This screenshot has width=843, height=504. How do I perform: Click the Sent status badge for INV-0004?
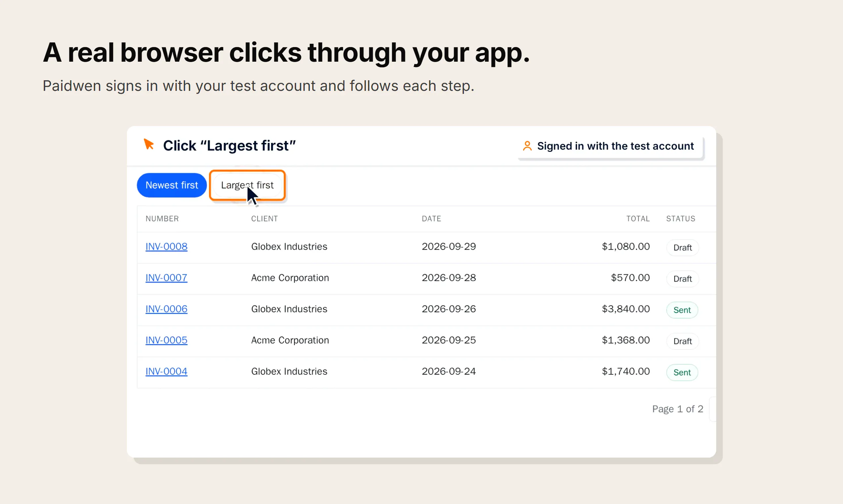[x=682, y=373]
